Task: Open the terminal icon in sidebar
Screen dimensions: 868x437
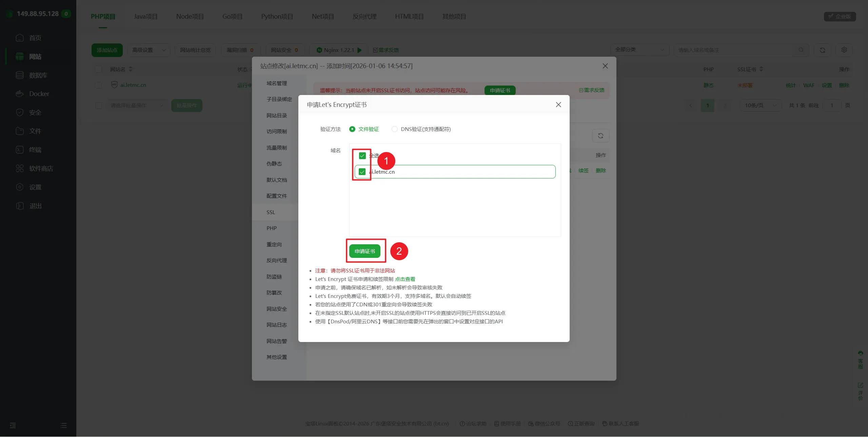Action: click(x=20, y=150)
